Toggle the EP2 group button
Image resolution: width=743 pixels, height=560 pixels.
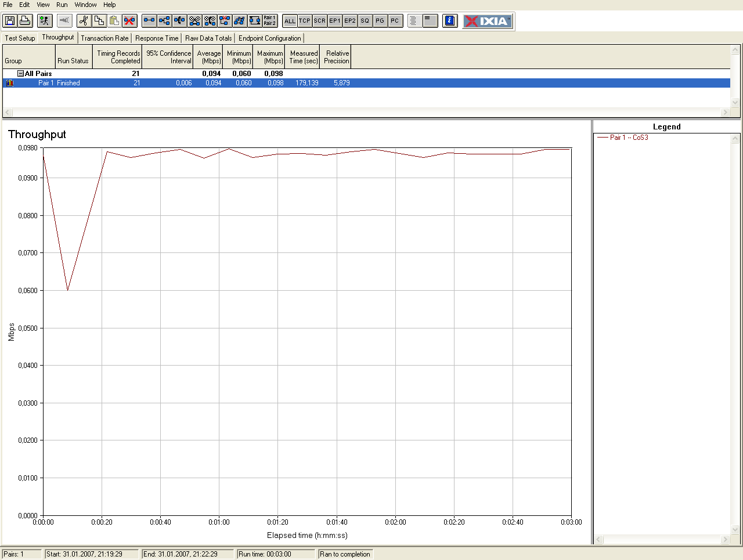[350, 21]
